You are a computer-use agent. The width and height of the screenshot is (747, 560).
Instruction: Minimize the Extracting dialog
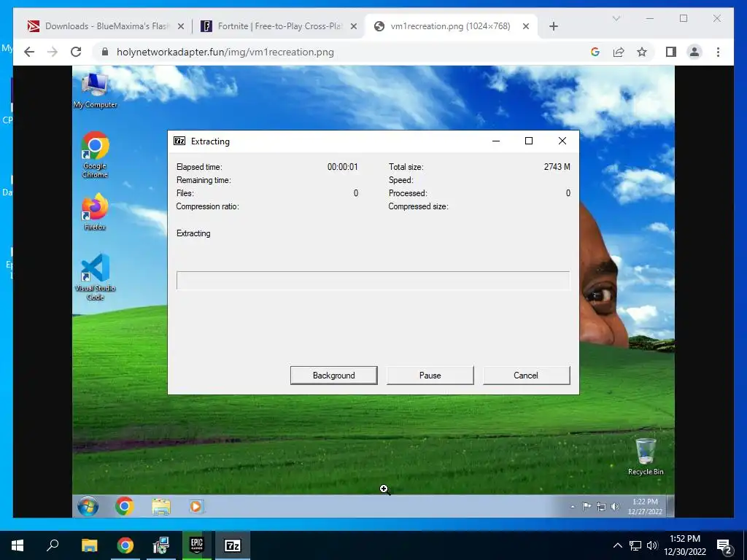496,141
